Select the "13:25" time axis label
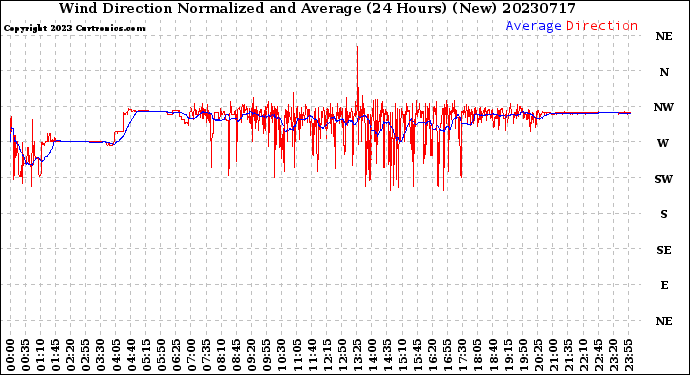Image resolution: width=690 pixels, height=375 pixels. click(357, 355)
